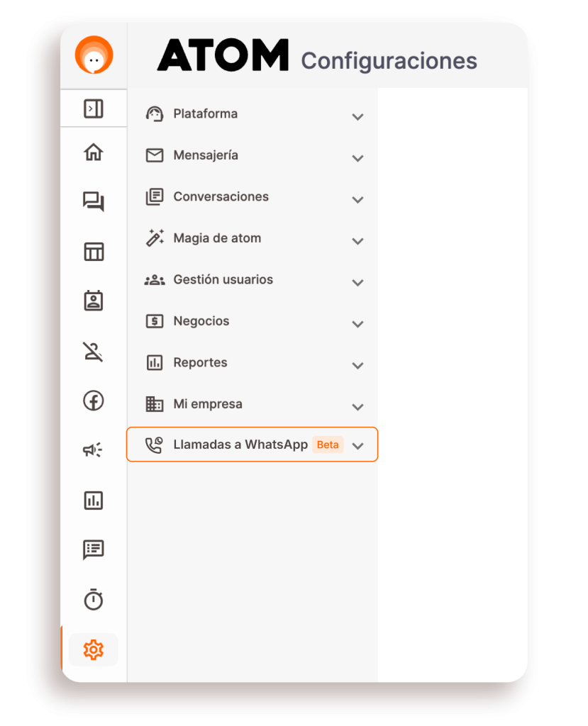Open the Magia de atom section

[253, 238]
